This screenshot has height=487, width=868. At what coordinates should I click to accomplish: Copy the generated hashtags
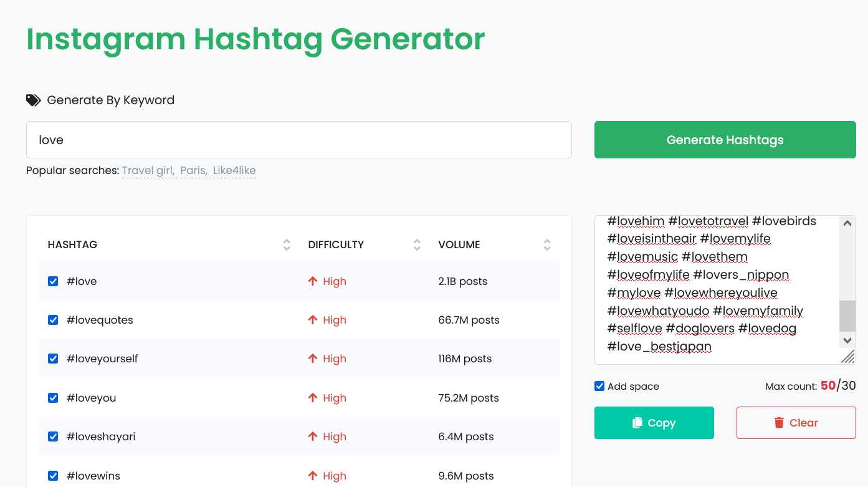[x=654, y=423]
